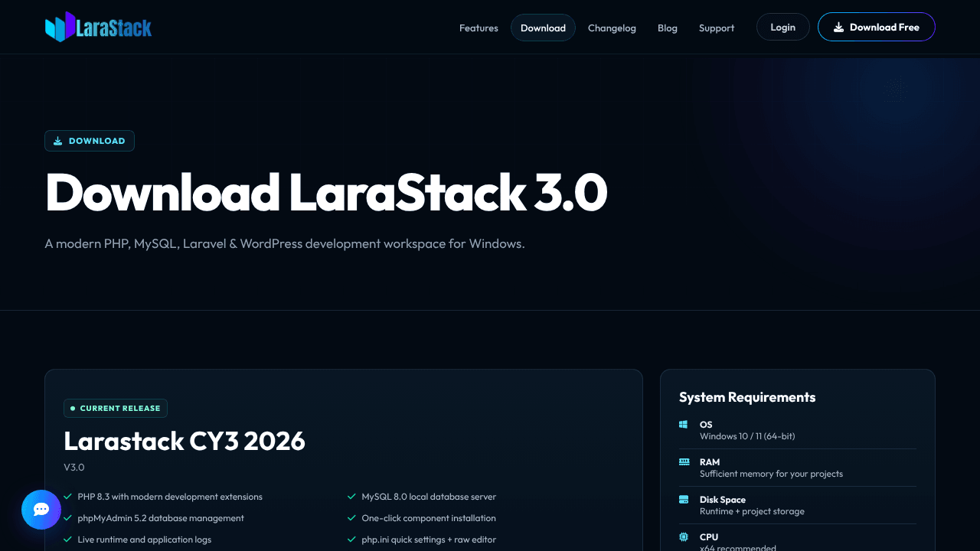Viewport: 980px width, 551px height.
Task: Click the LaraStack logo
Action: 98,27
